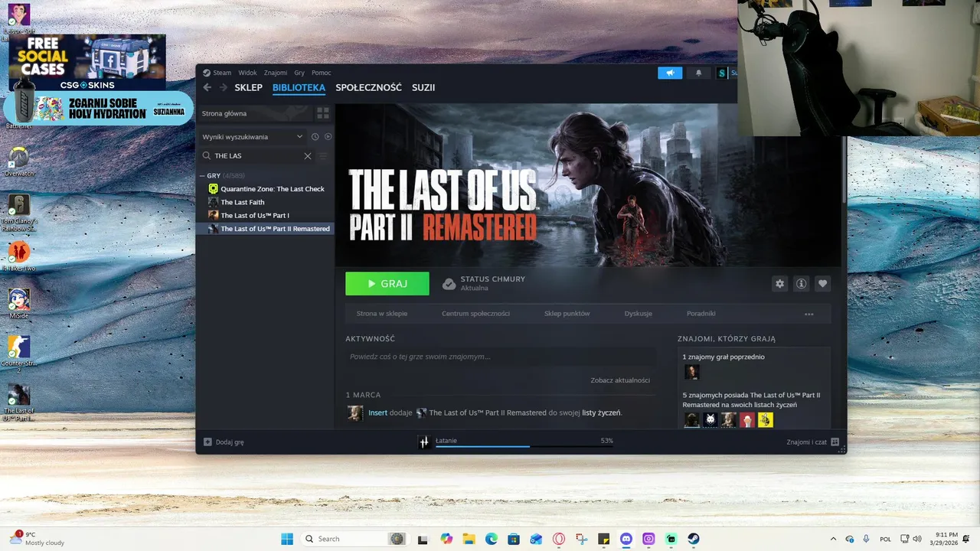Go back with the left arrow
The width and height of the screenshot is (980, 551).
207,87
